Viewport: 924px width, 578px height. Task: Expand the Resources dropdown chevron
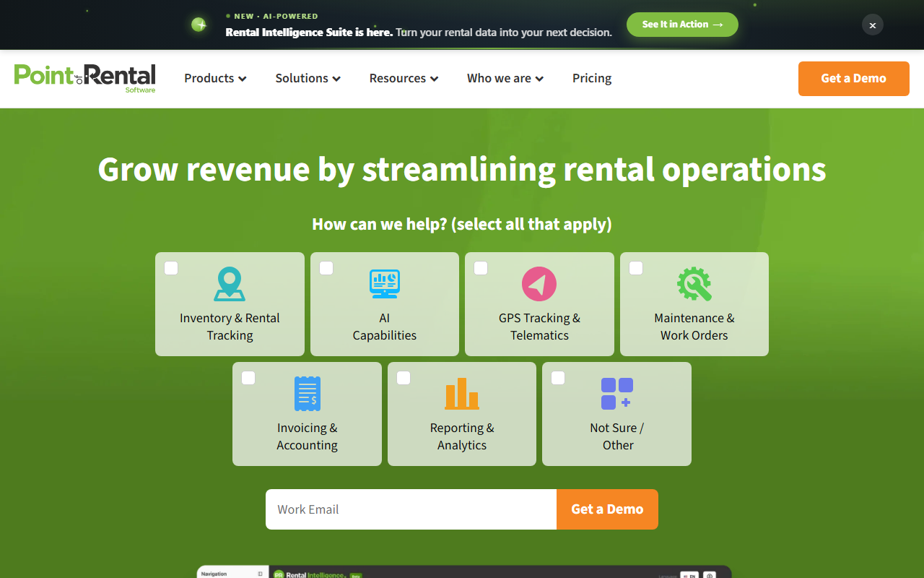tap(434, 79)
